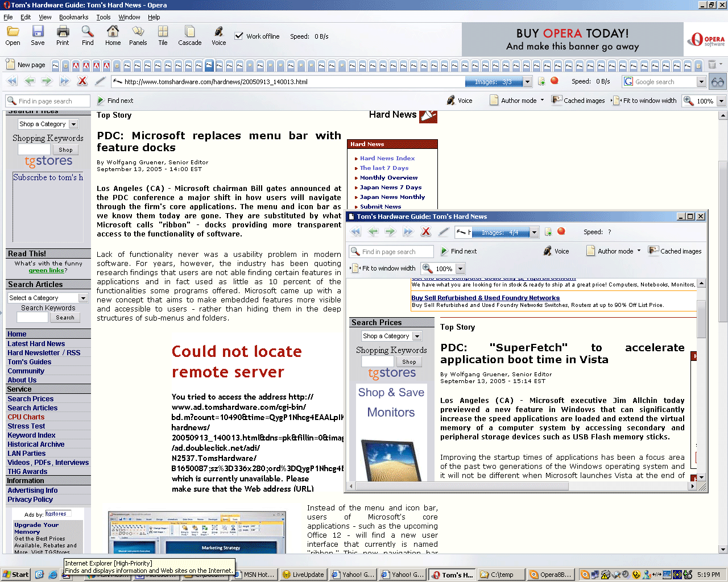Image resolution: width=728 pixels, height=582 pixels.
Task: Click the main page address URL field
Action: (287, 82)
